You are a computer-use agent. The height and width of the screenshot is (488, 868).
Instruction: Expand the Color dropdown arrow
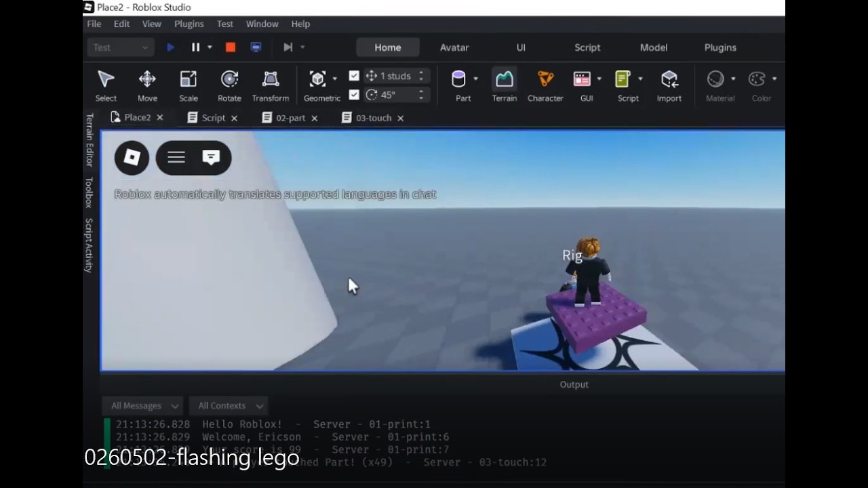click(x=774, y=79)
